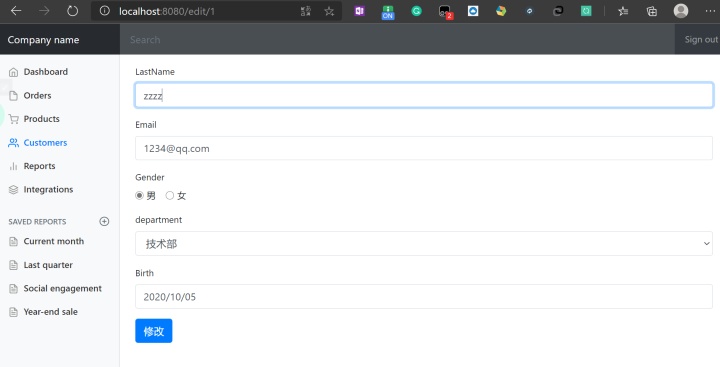Click the Sign out link
This screenshot has height=367, width=720.
click(x=701, y=40)
